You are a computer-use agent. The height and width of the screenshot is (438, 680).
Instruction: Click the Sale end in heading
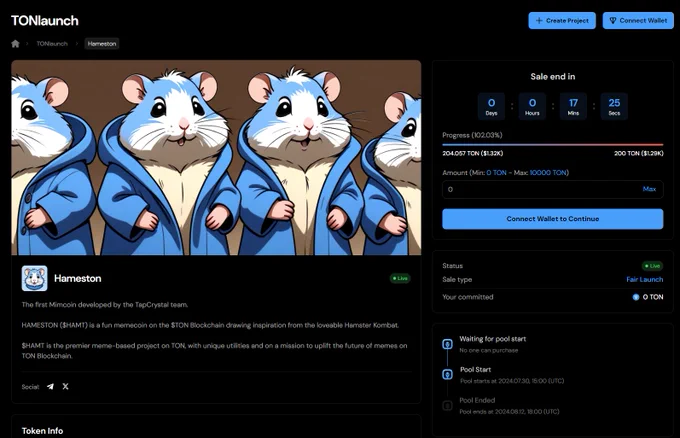click(x=552, y=77)
